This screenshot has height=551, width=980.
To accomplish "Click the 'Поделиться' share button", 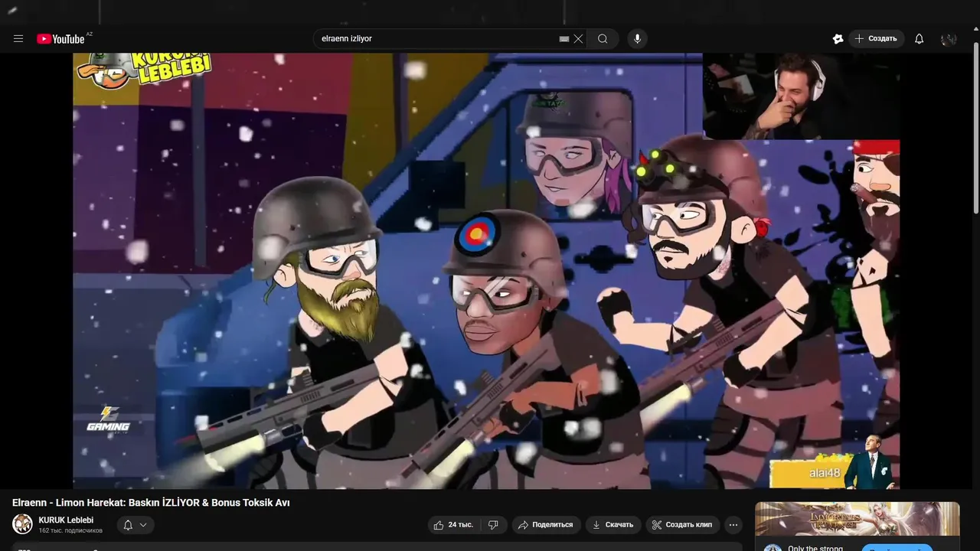I will coord(546,525).
